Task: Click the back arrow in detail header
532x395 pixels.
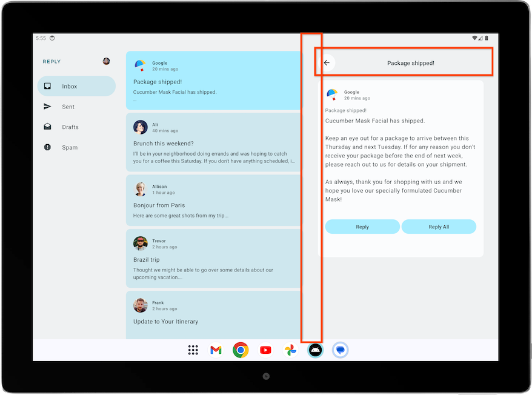Action: click(327, 63)
